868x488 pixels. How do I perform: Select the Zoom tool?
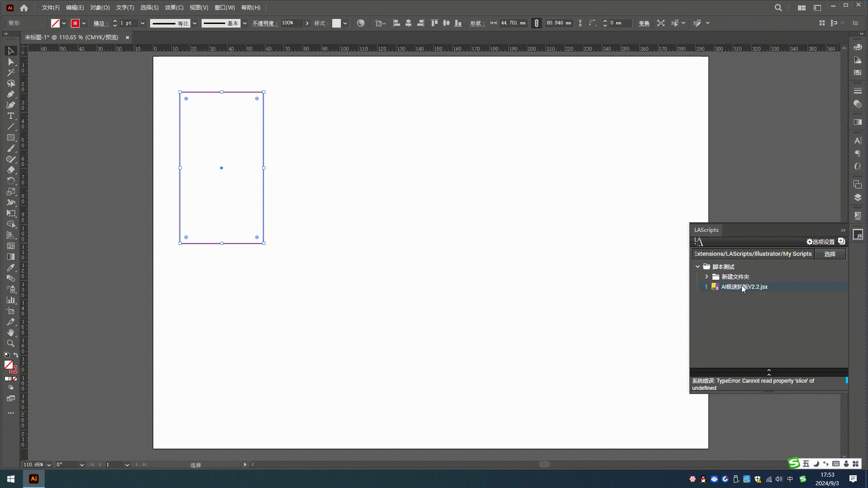click(10, 343)
